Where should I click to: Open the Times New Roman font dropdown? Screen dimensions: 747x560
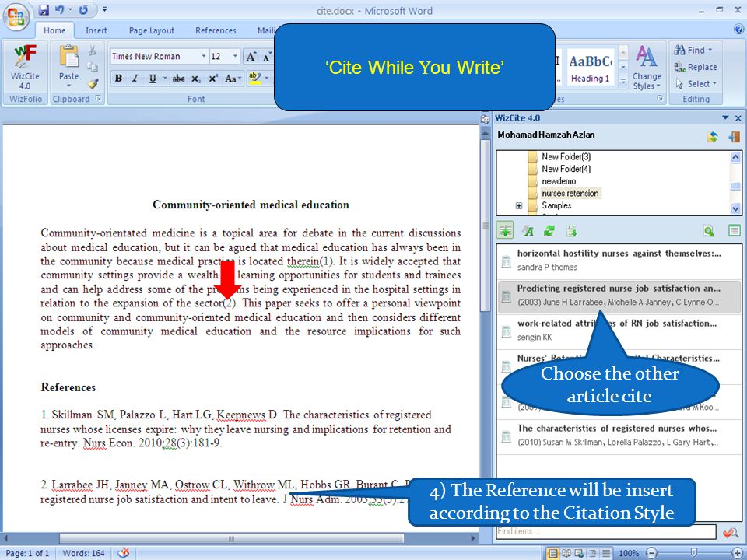[203, 56]
